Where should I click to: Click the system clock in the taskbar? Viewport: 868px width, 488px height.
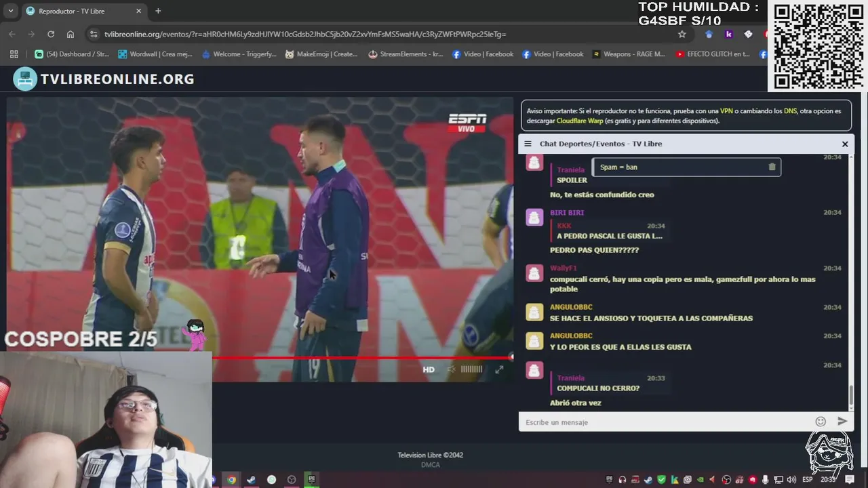coord(829,480)
